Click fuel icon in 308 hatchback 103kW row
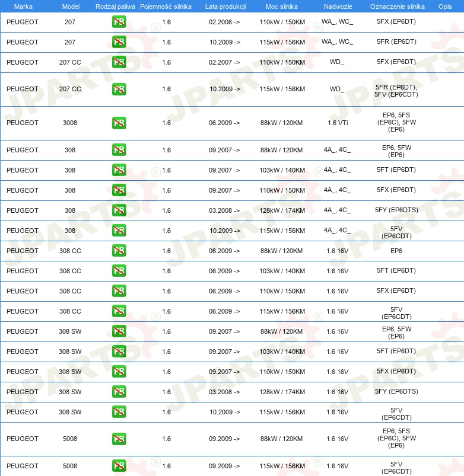This screenshot has width=464, height=476. coord(119,170)
